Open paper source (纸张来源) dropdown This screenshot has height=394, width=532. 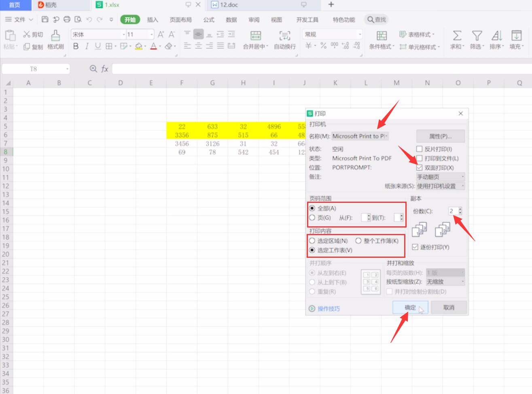441,186
